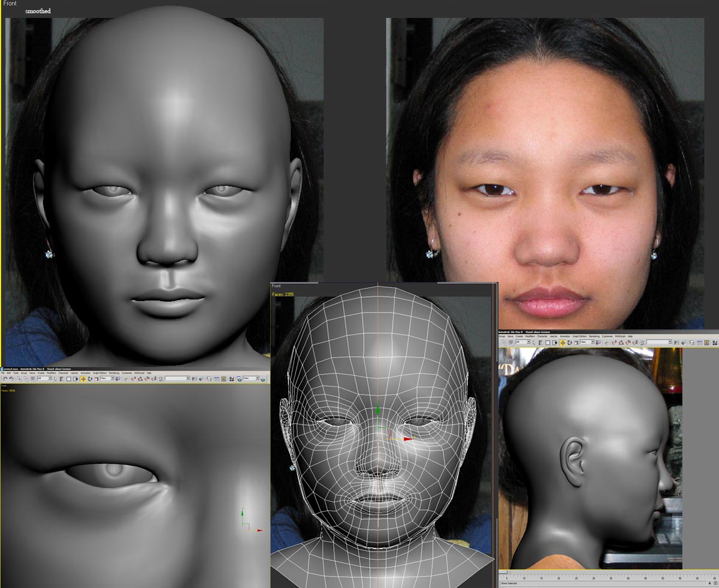Open Tools menu in jenny4.max window

click(16, 372)
